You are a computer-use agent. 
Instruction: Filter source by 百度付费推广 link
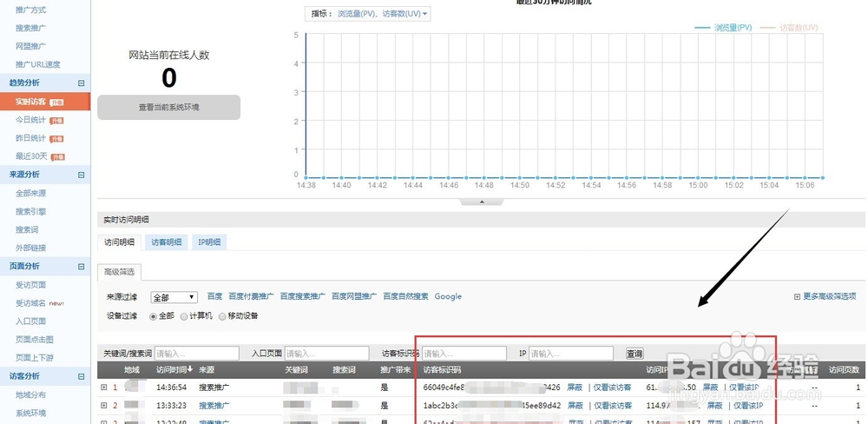(252, 296)
